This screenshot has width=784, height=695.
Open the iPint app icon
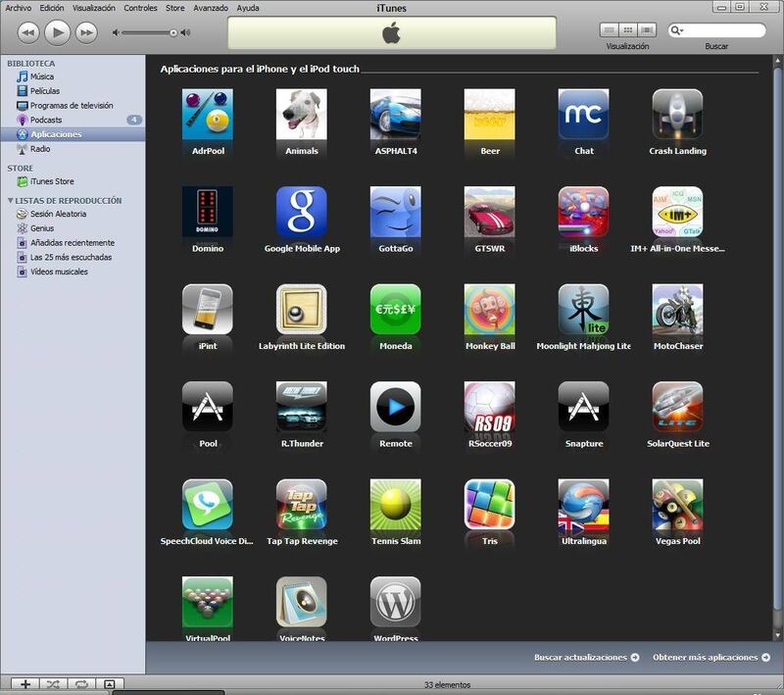[208, 310]
